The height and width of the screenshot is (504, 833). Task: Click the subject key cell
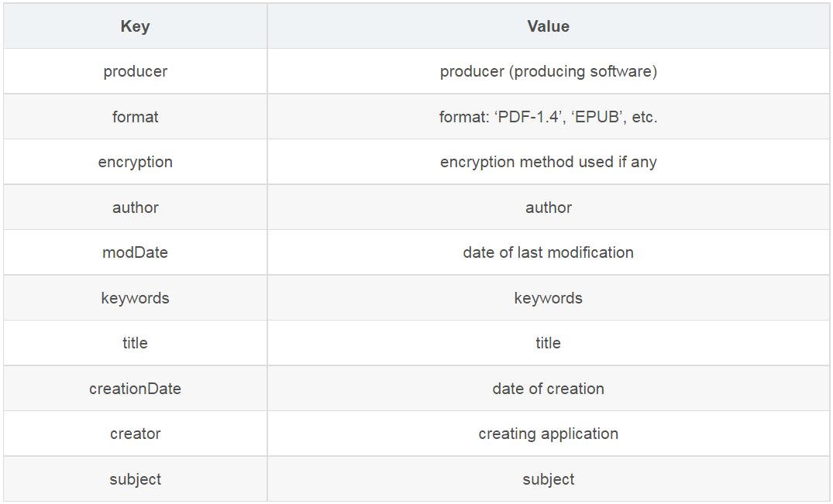pyautogui.click(x=135, y=479)
